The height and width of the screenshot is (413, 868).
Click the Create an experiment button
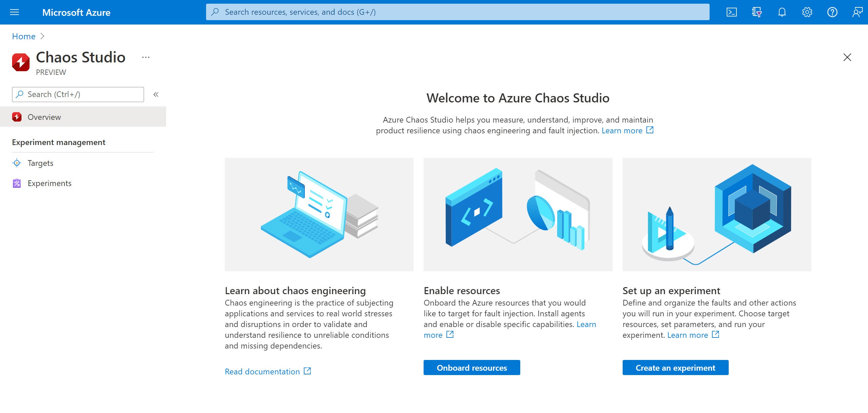[x=675, y=367]
